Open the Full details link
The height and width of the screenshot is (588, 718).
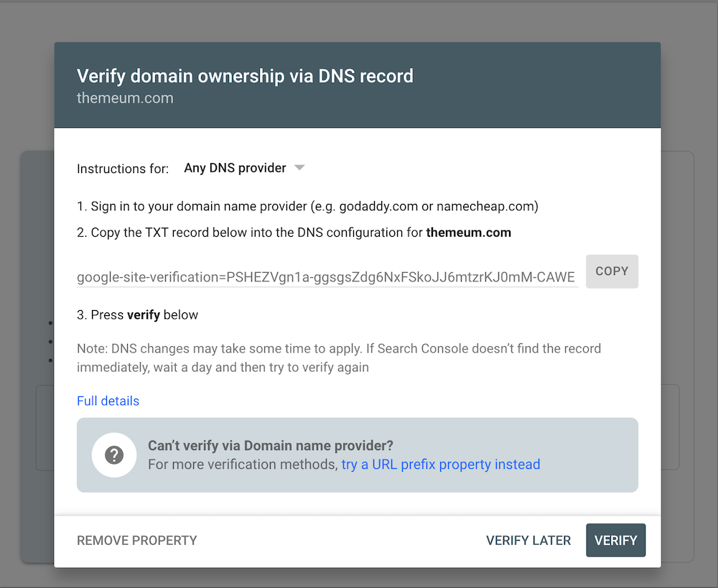(108, 401)
